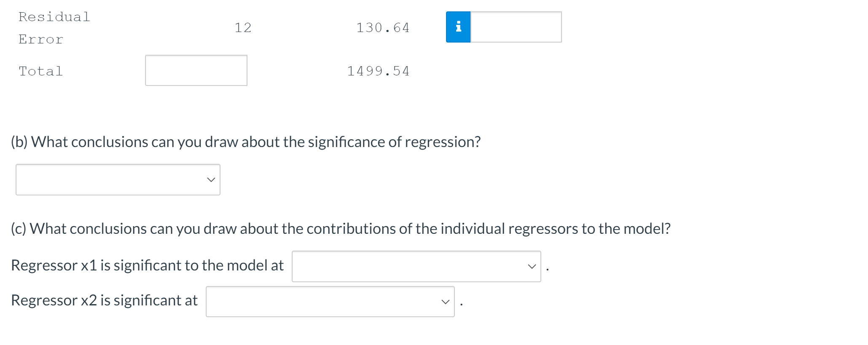Click the word Error below Residual
The width and height of the screenshot is (868, 345).
pos(41,39)
